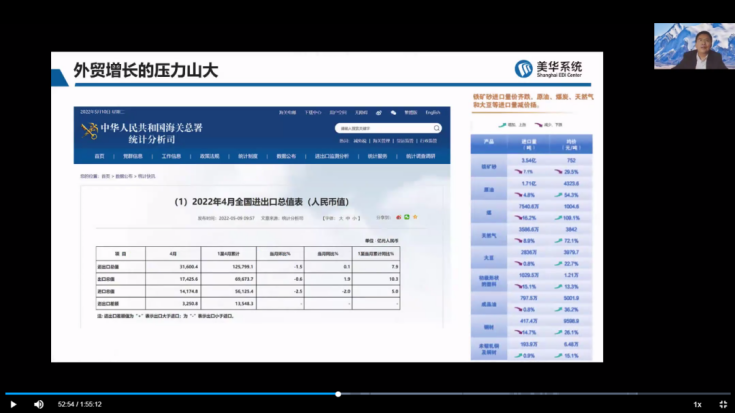Click the green WeChat share icon under the title
This screenshot has height=413, width=735.
pos(406,217)
